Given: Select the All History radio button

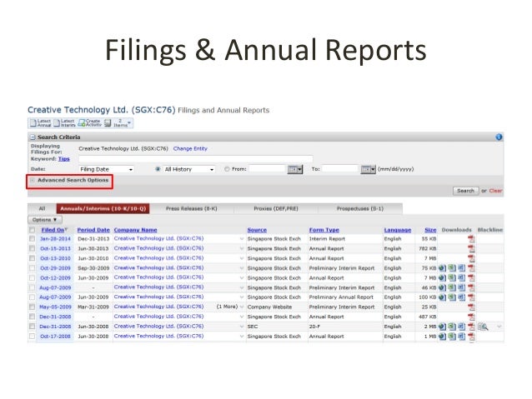Looking at the screenshot, I should coord(158,169).
